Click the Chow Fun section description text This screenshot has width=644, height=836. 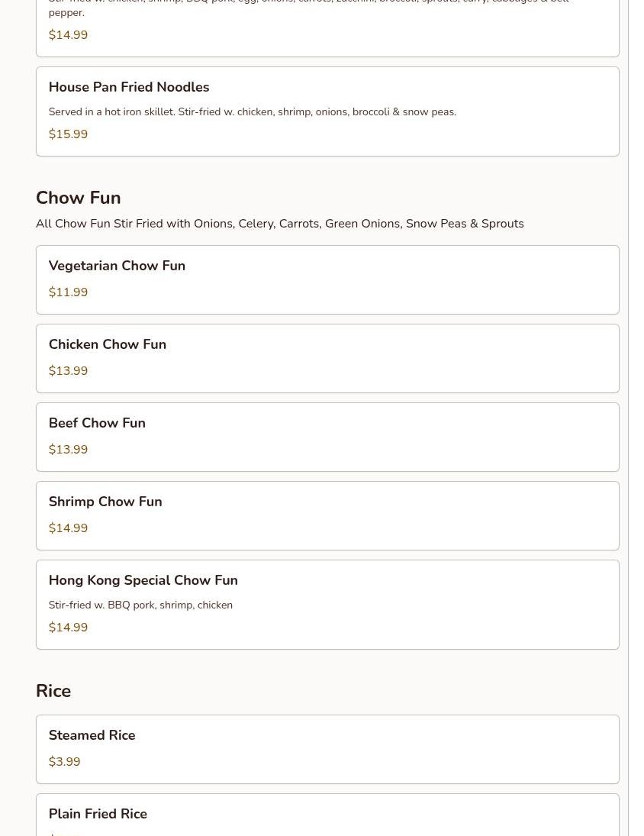tap(279, 224)
